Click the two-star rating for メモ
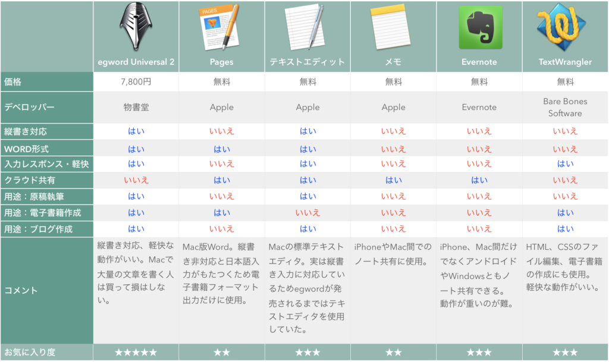Screen dimensions: 609x364 [x=394, y=353]
